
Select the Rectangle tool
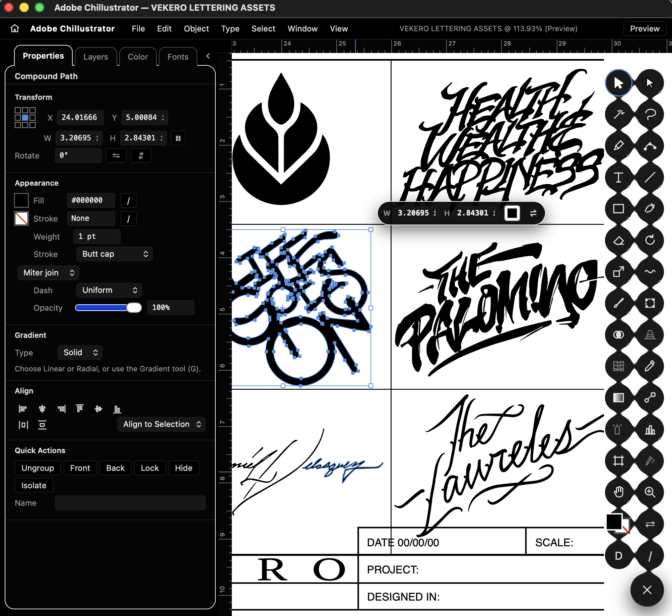[x=618, y=209]
